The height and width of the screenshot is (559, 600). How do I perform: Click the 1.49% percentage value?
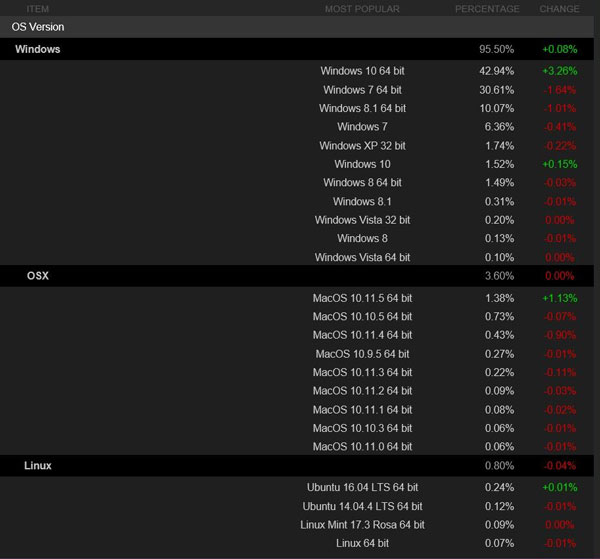point(499,183)
